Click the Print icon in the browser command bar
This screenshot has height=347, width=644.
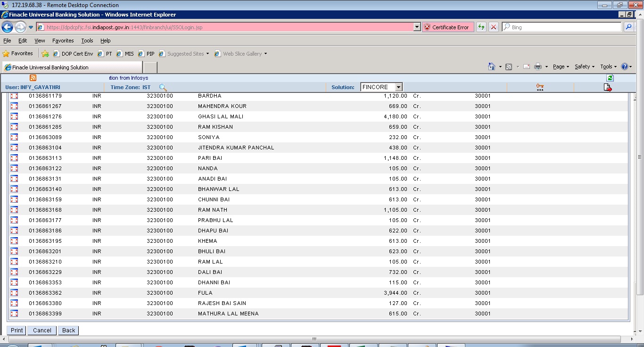point(537,66)
